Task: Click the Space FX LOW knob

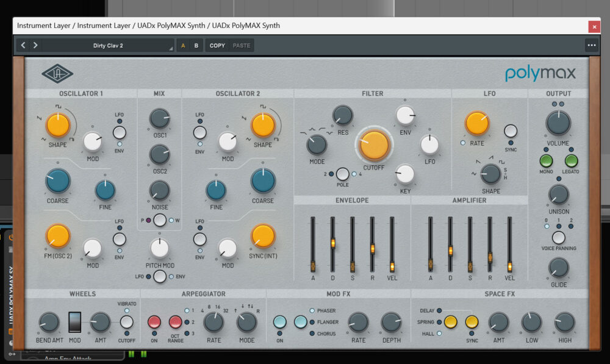Action: pyautogui.click(x=531, y=323)
